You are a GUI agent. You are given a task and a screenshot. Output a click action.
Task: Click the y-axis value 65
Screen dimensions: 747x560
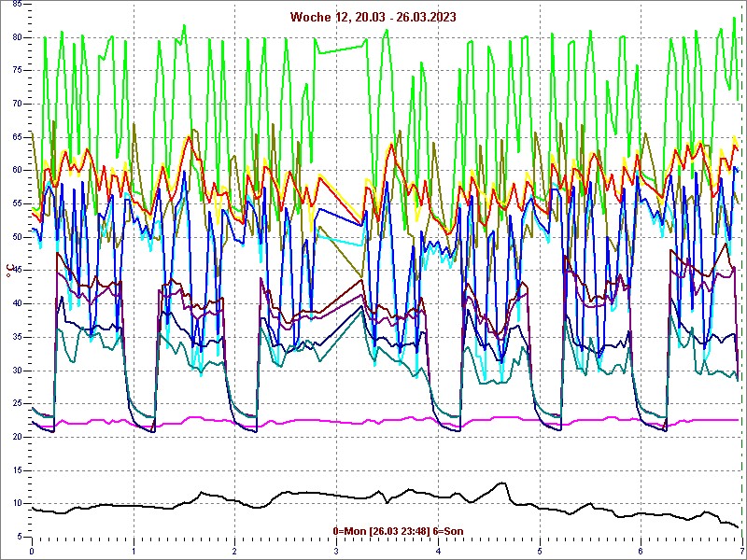click(17, 137)
